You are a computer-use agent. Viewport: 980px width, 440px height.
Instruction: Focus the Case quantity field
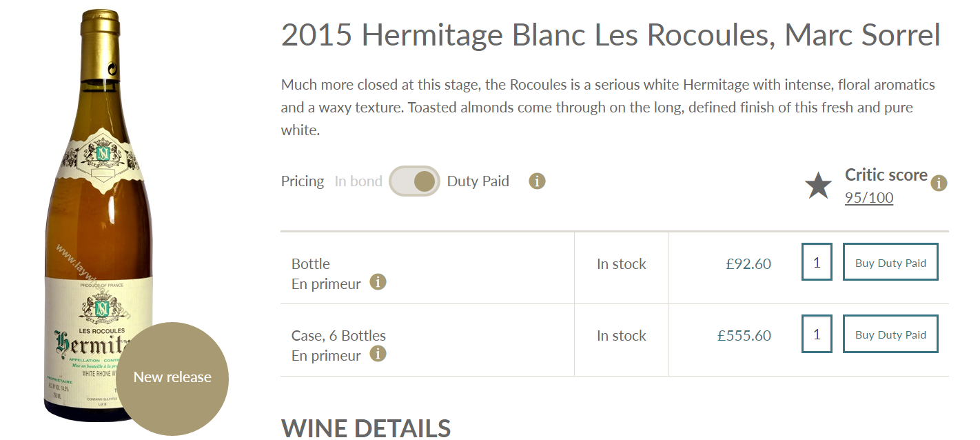click(817, 334)
